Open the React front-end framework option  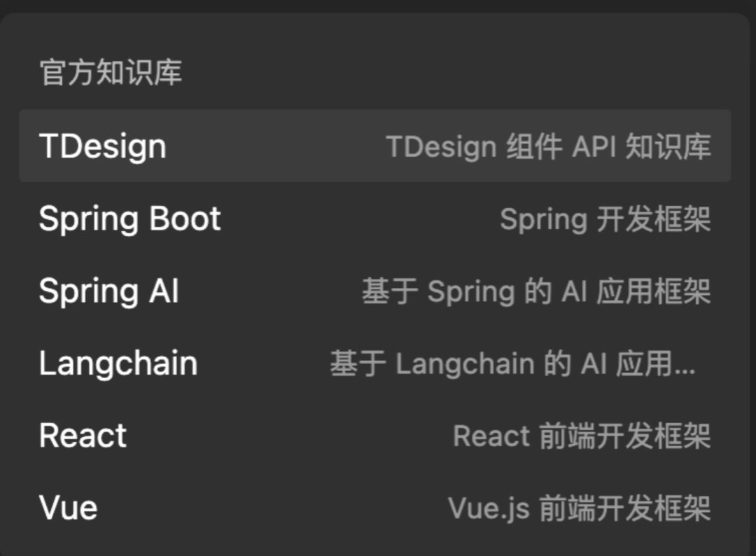[x=374, y=436]
